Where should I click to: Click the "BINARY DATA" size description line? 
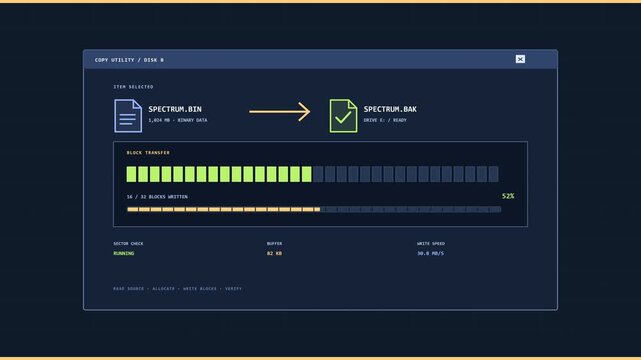(x=178, y=120)
